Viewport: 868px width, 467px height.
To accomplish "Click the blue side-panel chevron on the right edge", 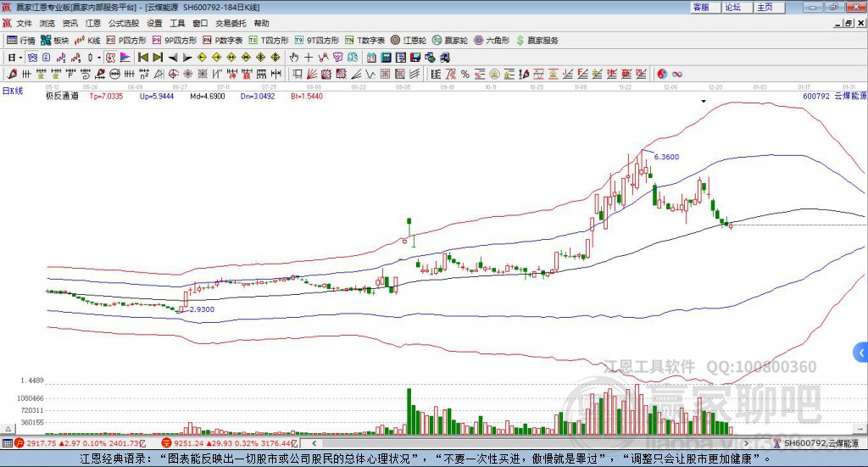I will tap(861, 353).
